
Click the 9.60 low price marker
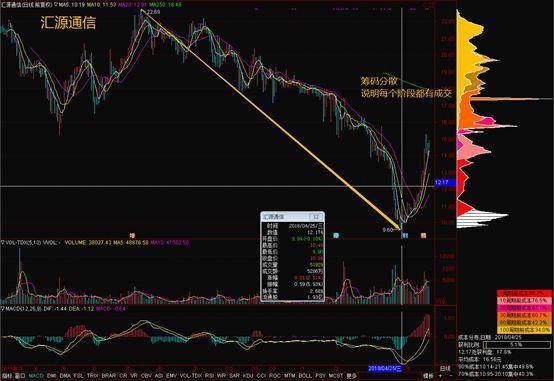pyautogui.click(x=388, y=230)
